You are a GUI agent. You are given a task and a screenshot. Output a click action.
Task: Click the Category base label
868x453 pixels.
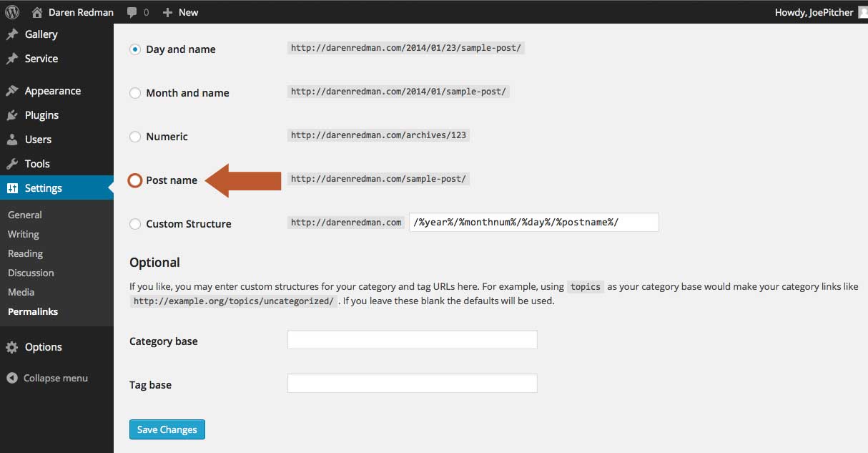pos(164,341)
